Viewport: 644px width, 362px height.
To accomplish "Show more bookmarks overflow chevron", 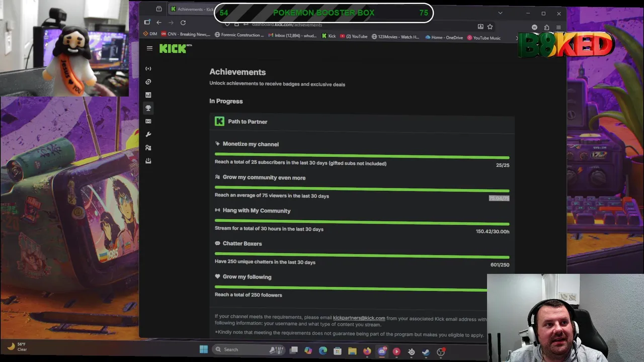I will (x=516, y=38).
